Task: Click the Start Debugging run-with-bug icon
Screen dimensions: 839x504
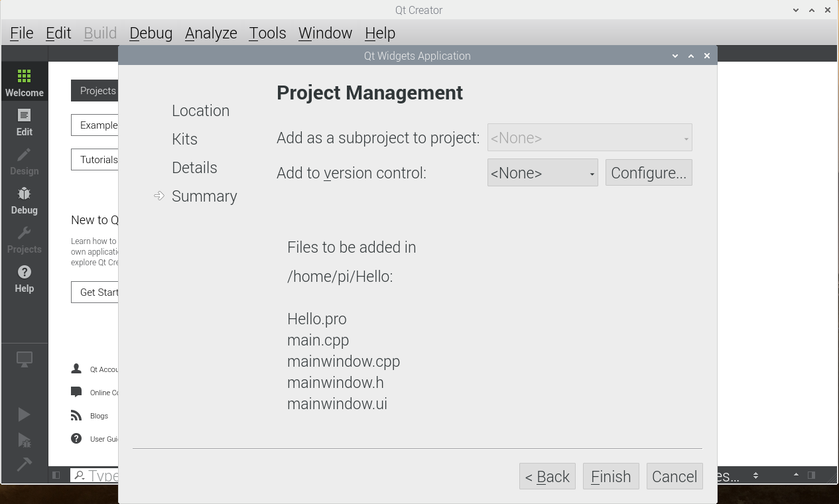Action: pyautogui.click(x=24, y=440)
